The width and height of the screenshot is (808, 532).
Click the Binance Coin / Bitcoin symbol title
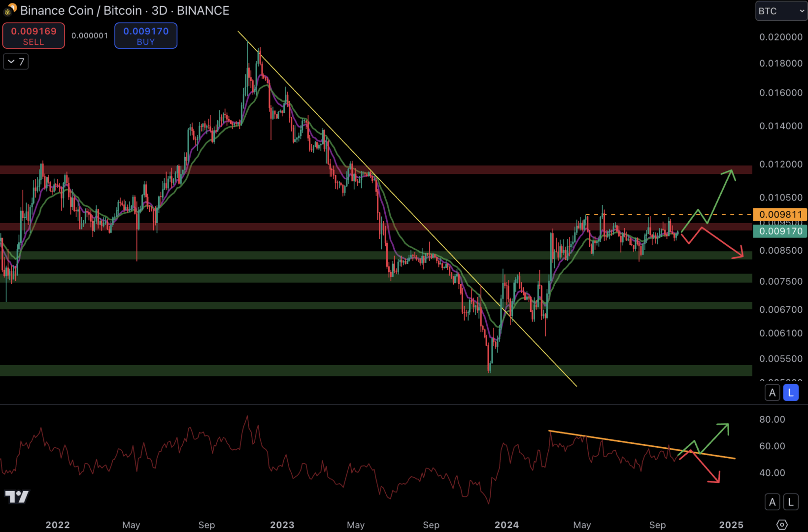[x=81, y=10]
